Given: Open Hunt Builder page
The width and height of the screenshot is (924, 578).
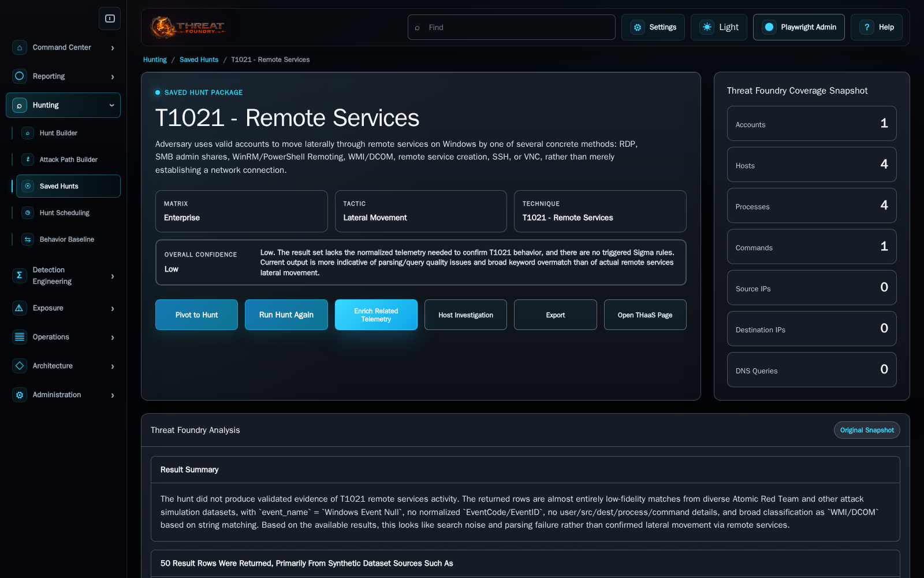Looking at the screenshot, I should [68, 133].
